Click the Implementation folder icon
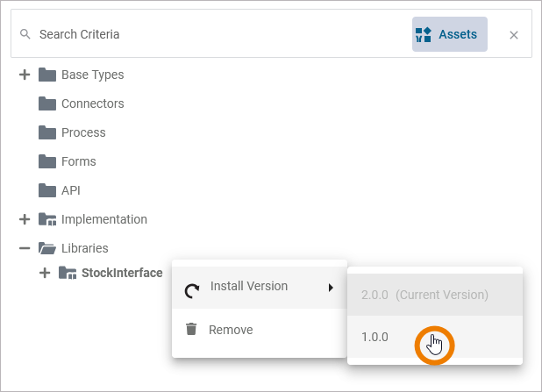 [x=47, y=219]
